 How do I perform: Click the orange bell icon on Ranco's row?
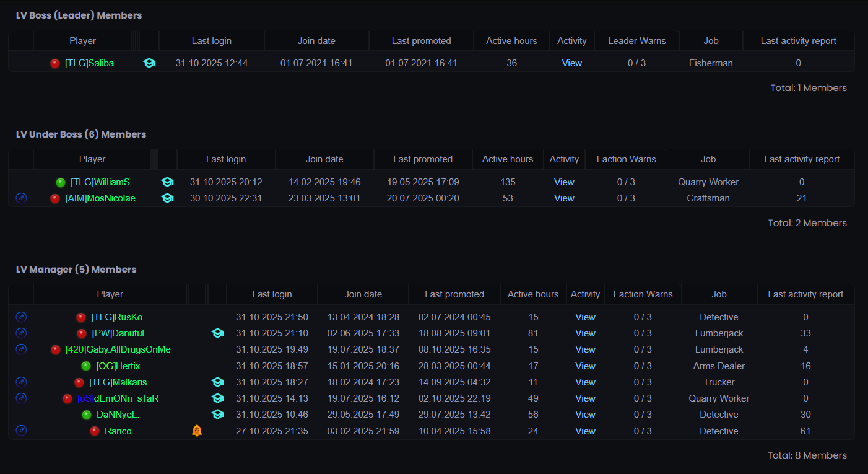(197, 431)
